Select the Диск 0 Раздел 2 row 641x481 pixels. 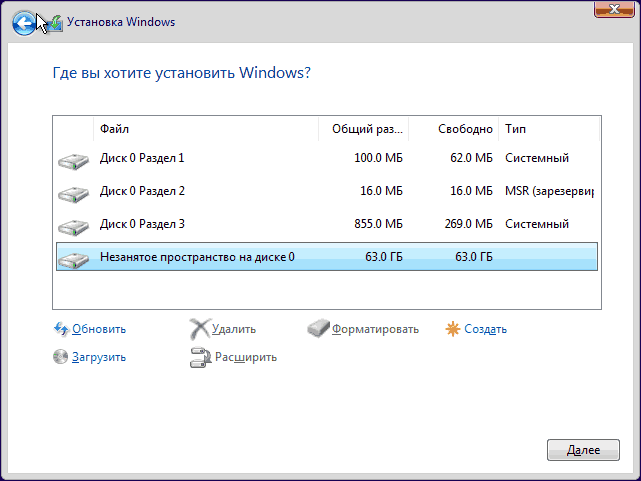(x=327, y=191)
